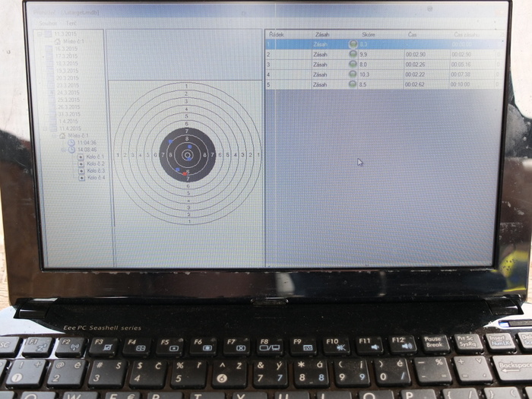Click the Čas column header

[410, 35]
